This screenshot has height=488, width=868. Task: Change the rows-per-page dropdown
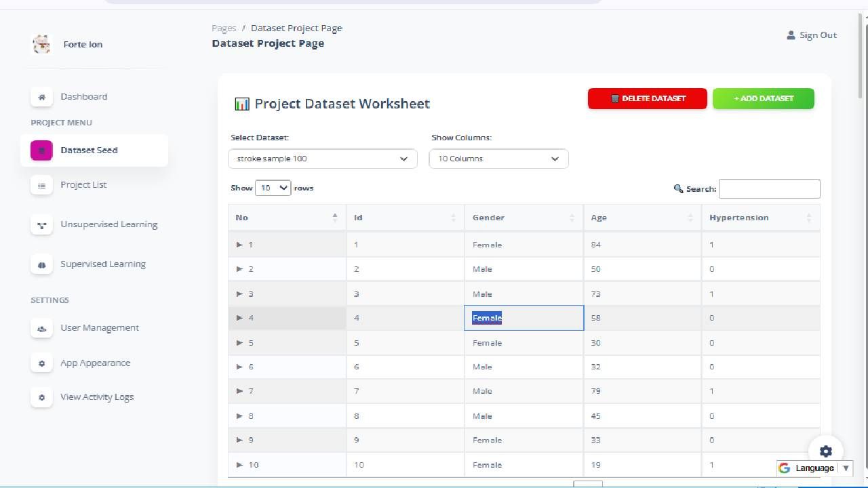click(x=273, y=188)
